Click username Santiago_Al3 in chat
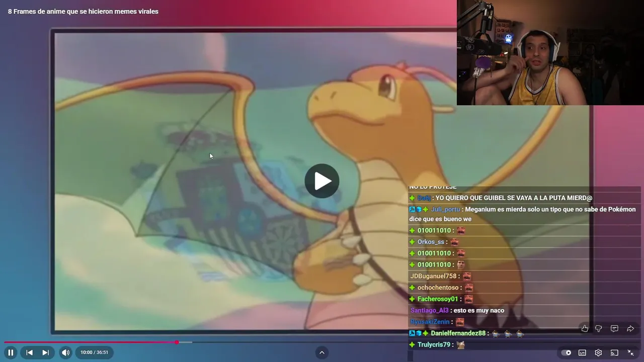 [429, 310]
